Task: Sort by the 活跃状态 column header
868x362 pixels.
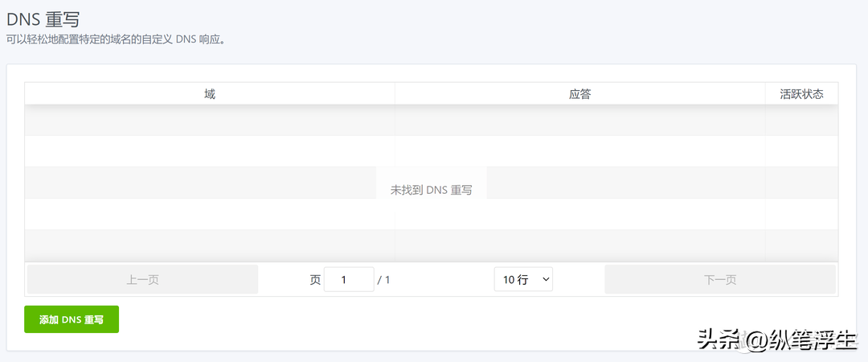Action: (x=801, y=94)
